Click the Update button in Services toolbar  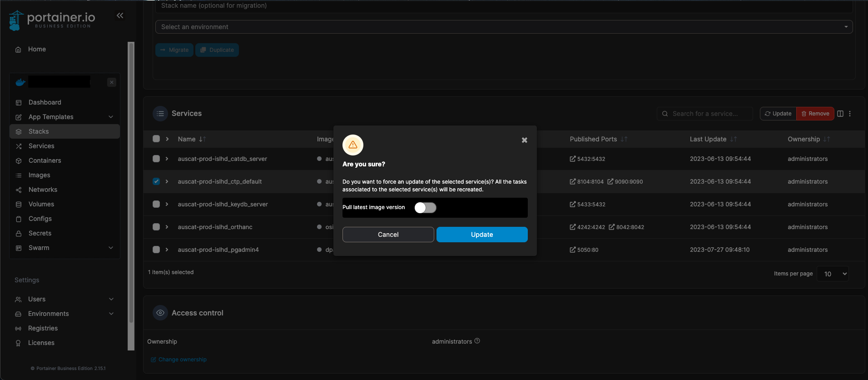coord(778,114)
